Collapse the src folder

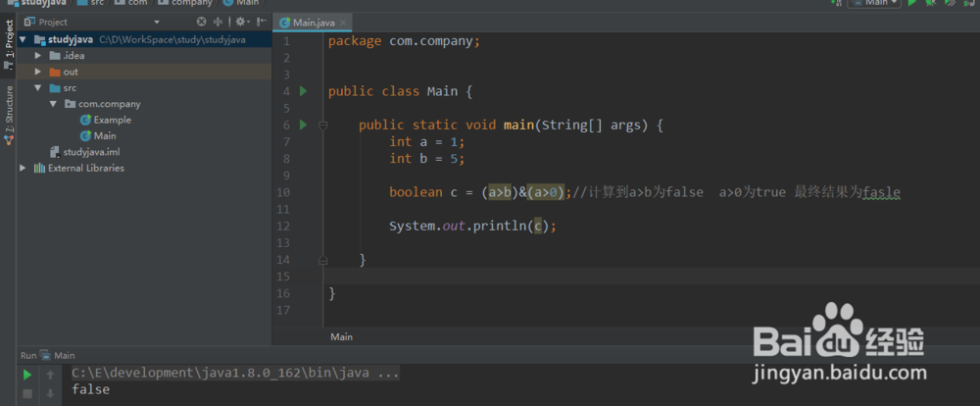click(39, 88)
